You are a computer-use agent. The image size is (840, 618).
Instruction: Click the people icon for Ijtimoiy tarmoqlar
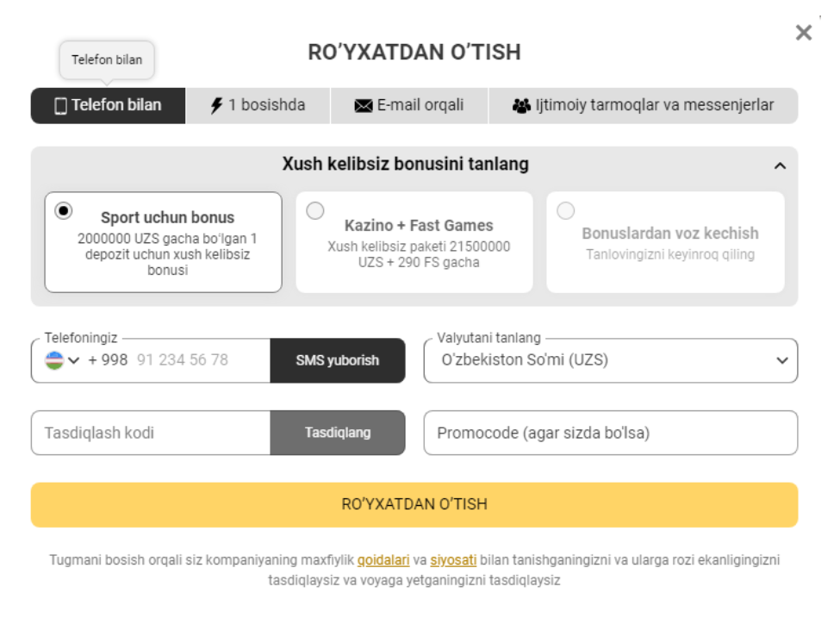(x=521, y=106)
